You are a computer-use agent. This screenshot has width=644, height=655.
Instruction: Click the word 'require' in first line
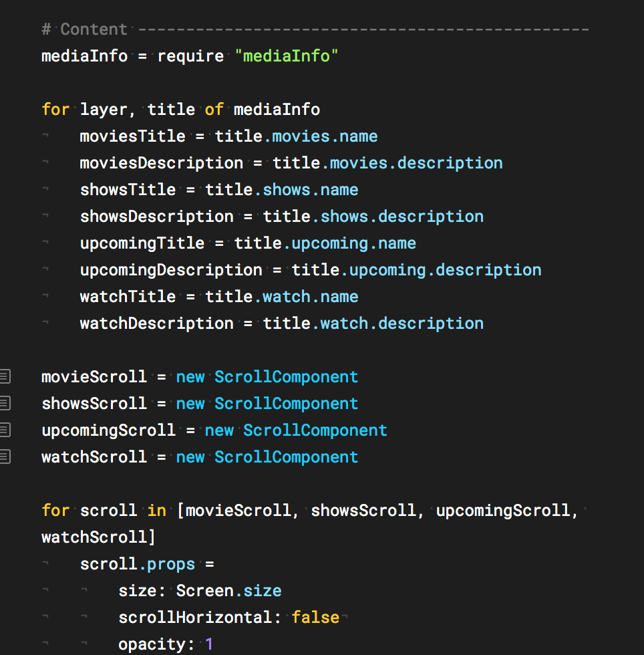point(190,56)
